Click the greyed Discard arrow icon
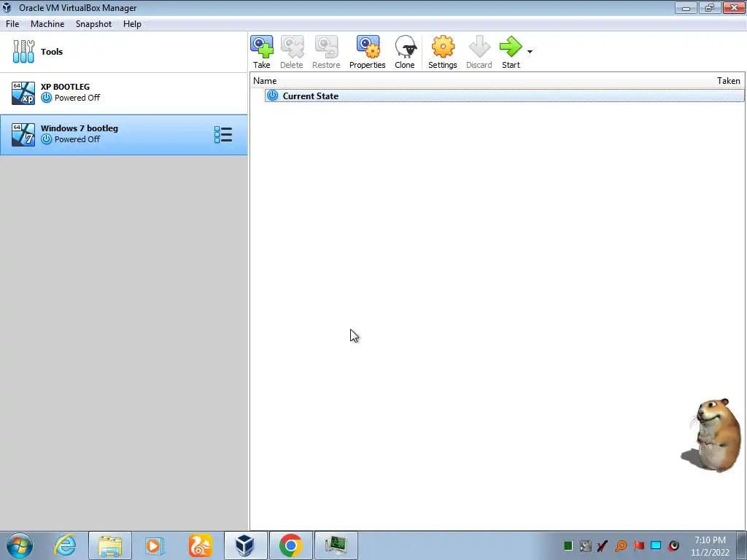This screenshot has width=747, height=560. 479,52
